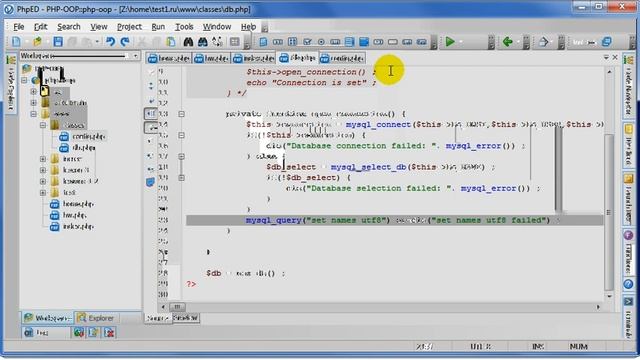The image size is (640, 360).
Task: Open the Project menu
Action: pos(129,27)
